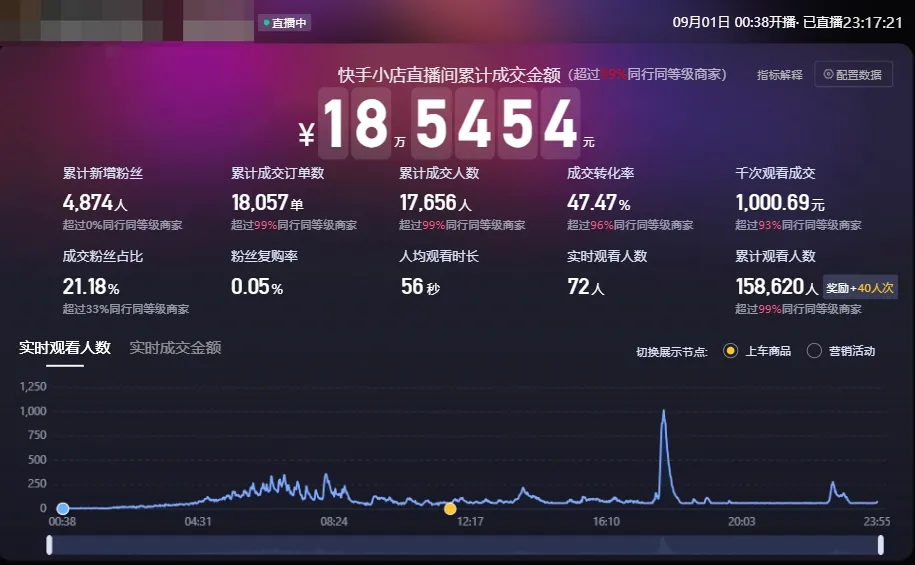Image resolution: width=915 pixels, height=565 pixels.
Task: Select the 上车商品 radio option
Action: (x=730, y=351)
